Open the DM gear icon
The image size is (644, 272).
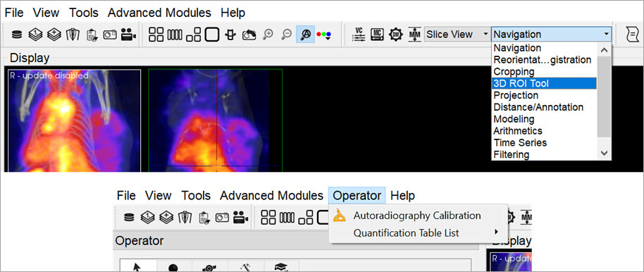pyautogui.click(x=396, y=35)
